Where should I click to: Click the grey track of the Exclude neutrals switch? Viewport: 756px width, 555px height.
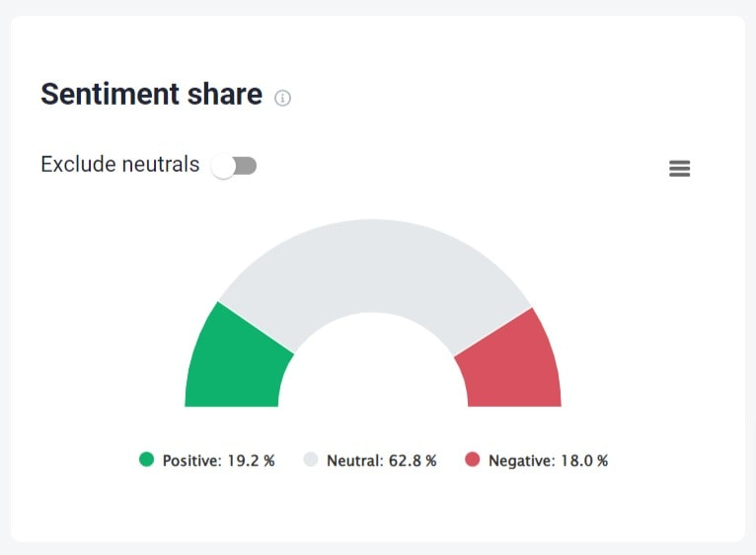247,166
